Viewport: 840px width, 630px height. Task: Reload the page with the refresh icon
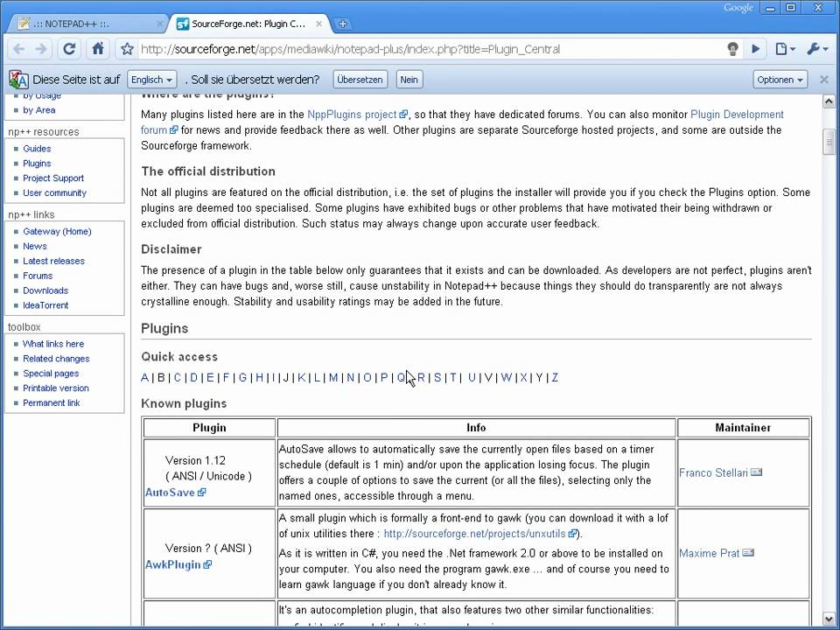[69, 49]
